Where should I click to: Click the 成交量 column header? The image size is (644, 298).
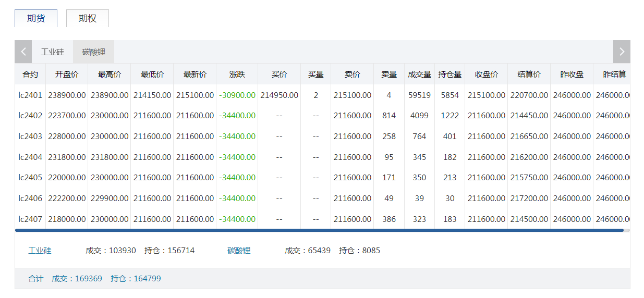[x=419, y=74]
